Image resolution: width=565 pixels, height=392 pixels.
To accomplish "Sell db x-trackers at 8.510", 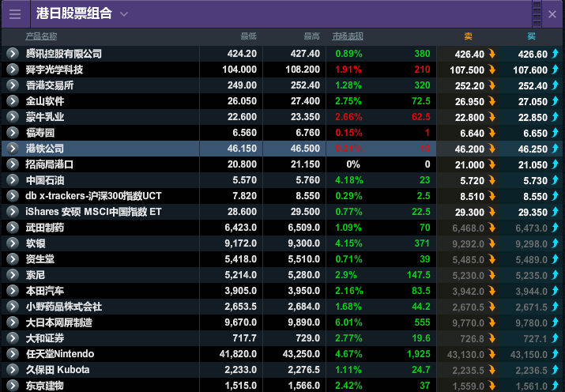I will 468,196.
